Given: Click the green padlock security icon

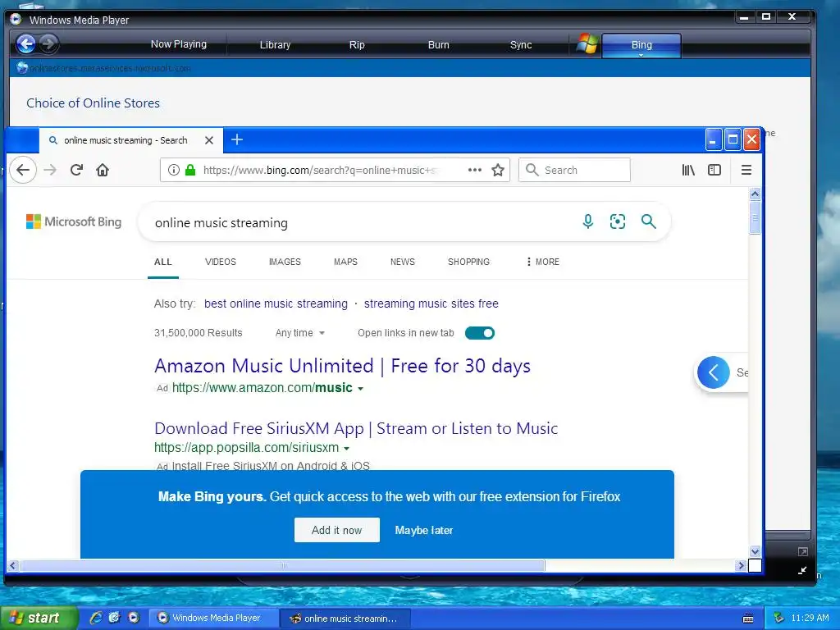Looking at the screenshot, I should click(190, 170).
